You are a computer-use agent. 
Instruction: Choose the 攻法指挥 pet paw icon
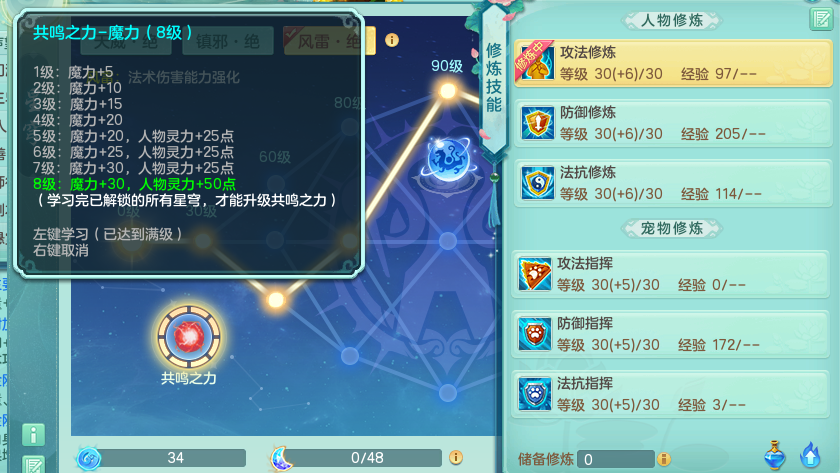[x=535, y=274]
